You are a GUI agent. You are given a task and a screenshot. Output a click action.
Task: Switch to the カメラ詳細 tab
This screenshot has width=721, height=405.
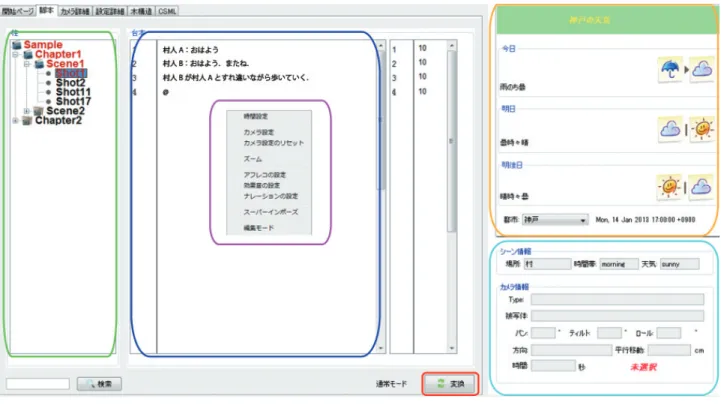pyautogui.click(x=75, y=11)
